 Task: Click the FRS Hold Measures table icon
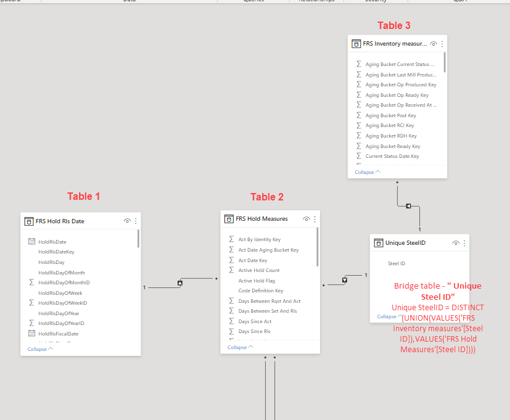coord(229,219)
